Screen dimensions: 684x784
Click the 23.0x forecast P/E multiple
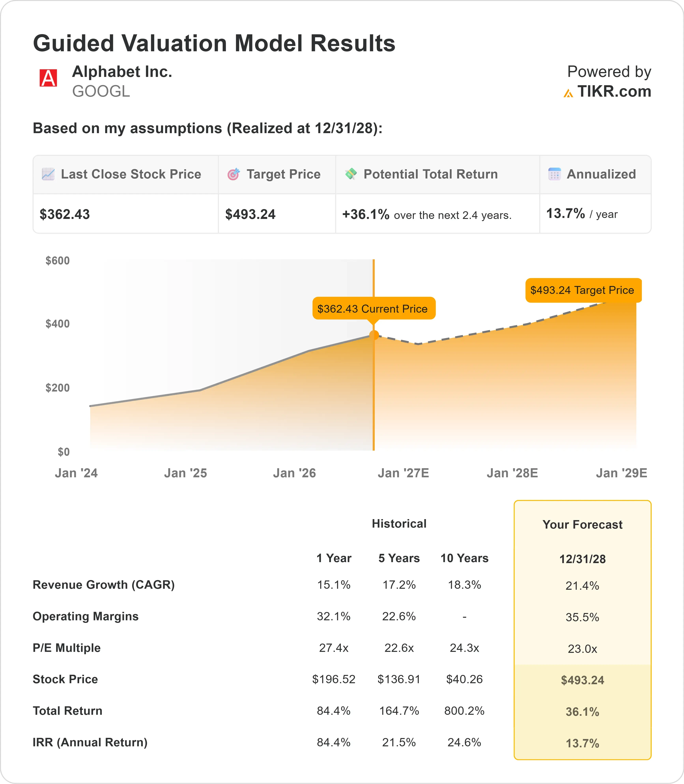pos(582,649)
